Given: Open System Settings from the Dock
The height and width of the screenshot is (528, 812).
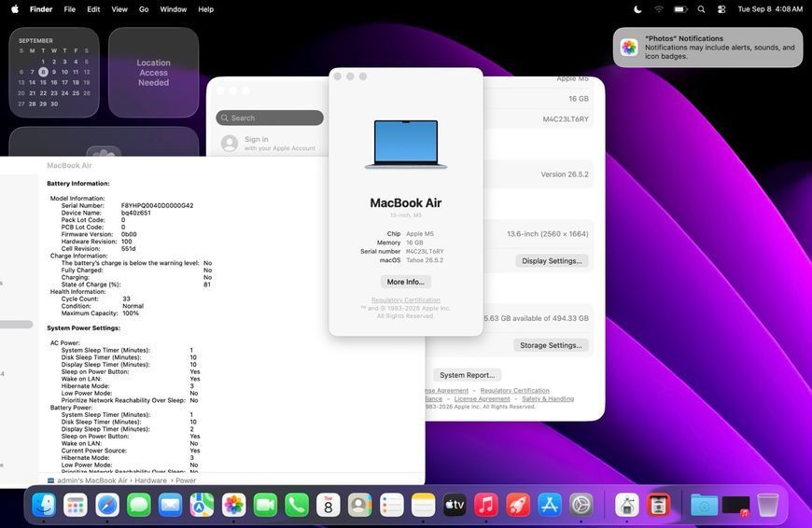Looking at the screenshot, I should [x=581, y=506].
